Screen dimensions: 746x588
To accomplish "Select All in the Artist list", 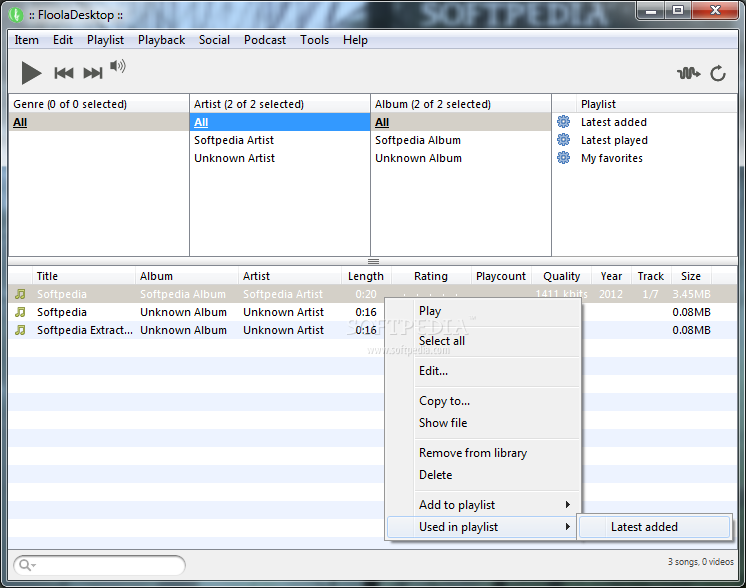I will [x=280, y=122].
